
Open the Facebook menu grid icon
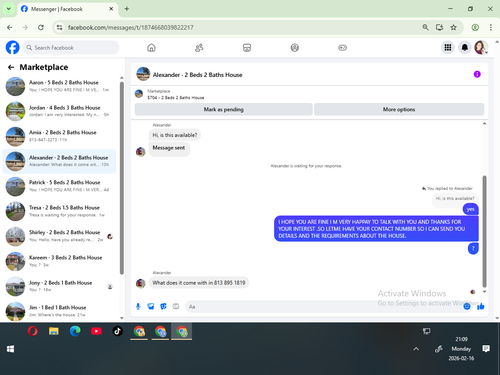pos(448,48)
